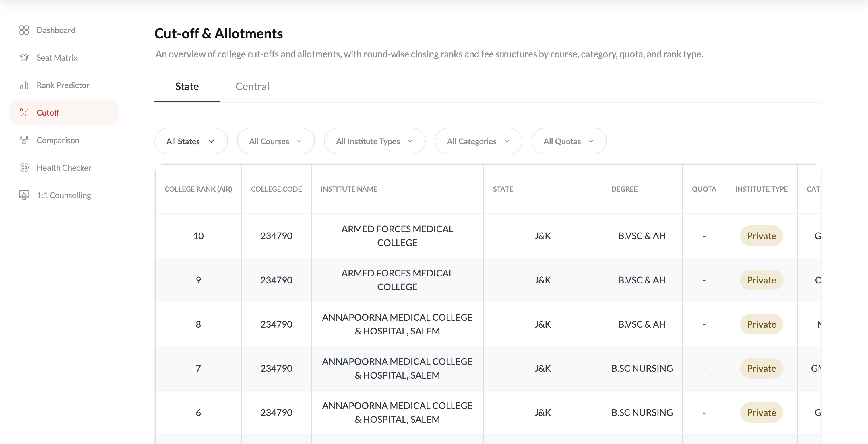Select the State tab
Viewport: 868px width, 444px height.
(x=187, y=87)
